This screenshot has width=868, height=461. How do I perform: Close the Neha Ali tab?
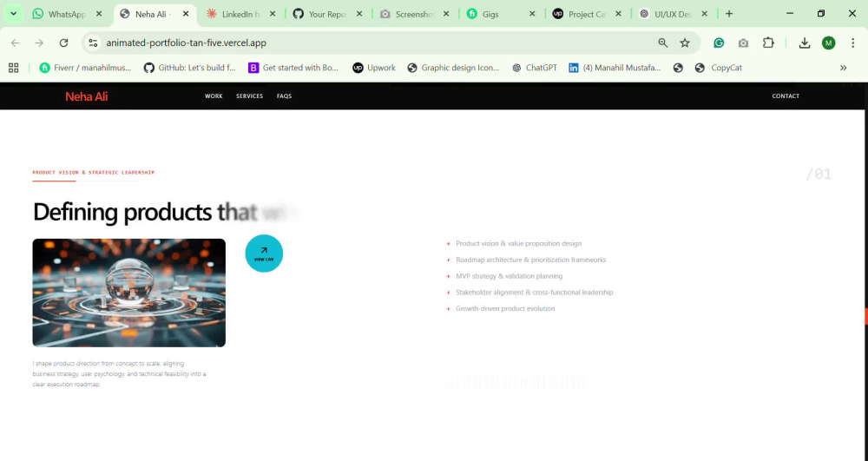coord(186,15)
